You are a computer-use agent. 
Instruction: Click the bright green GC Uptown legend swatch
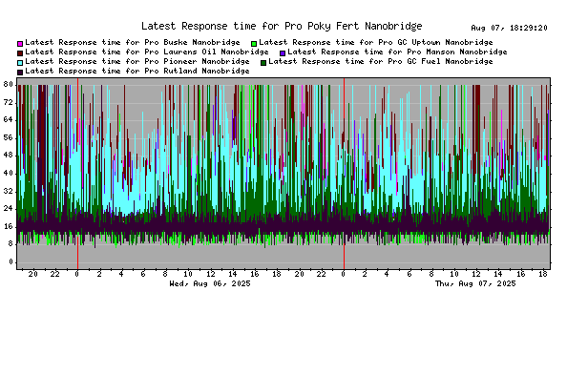tap(254, 44)
